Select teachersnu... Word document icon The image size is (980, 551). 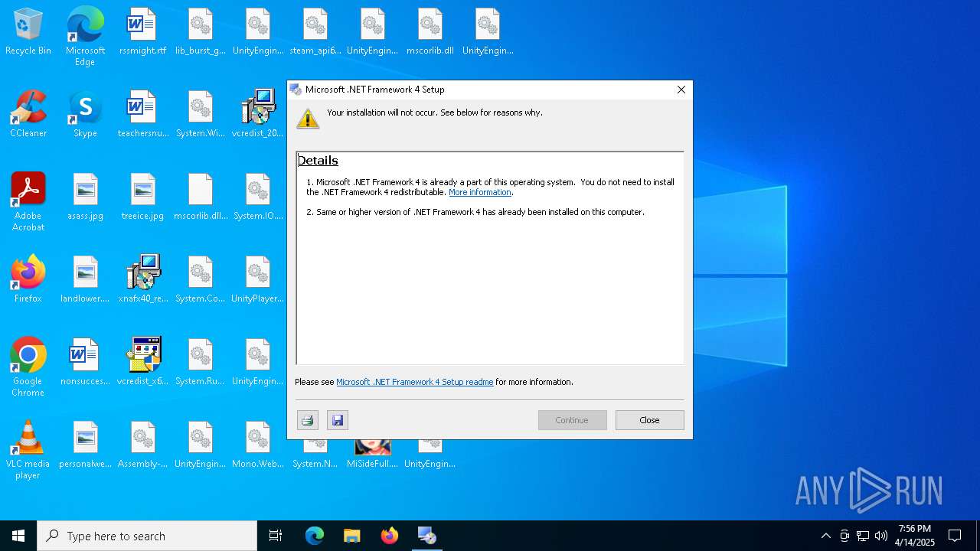point(142,114)
